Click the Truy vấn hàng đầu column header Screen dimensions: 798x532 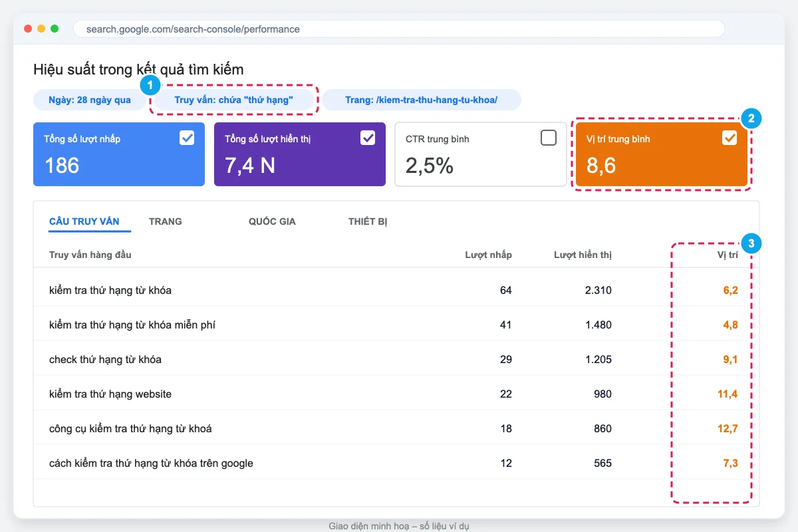(90, 255)
